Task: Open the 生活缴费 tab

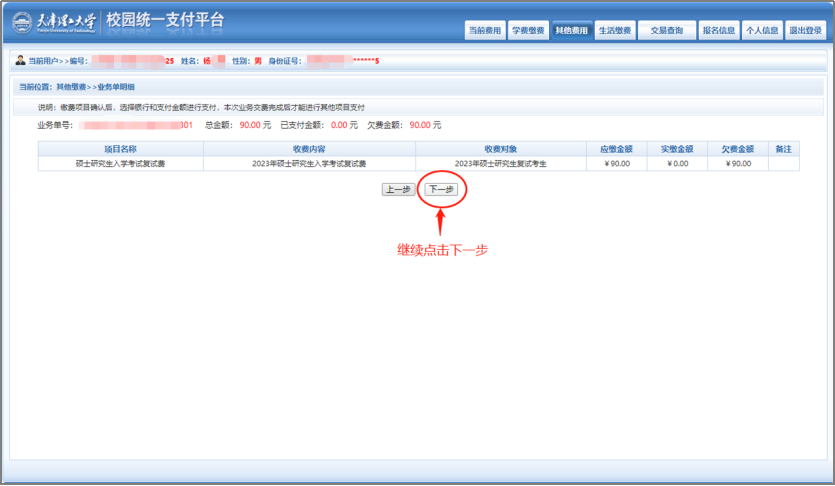Action: pos(614,31)
